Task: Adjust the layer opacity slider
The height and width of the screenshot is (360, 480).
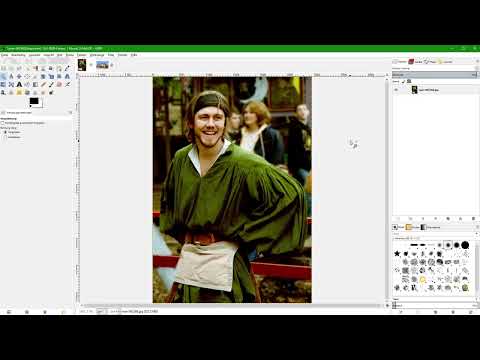Action: (x=435, y=75)
